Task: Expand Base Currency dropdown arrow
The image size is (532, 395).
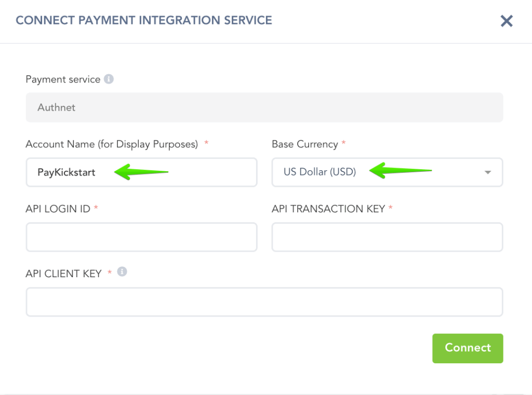Action: tap(488, 172)
